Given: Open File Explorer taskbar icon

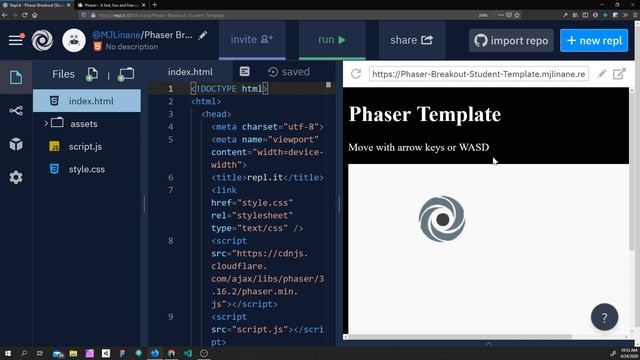Looking at the screenshot, I should [x=73, y=353].
